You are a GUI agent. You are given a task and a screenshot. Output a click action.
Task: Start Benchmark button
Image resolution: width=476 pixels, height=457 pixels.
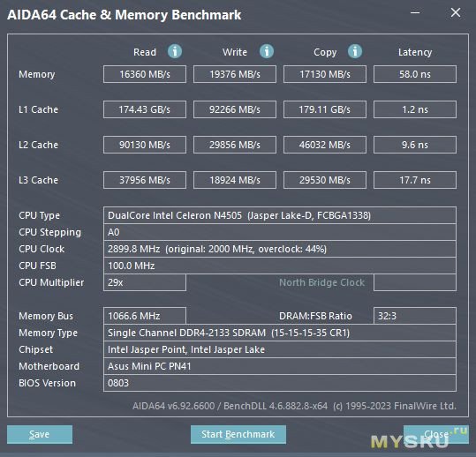238,434
